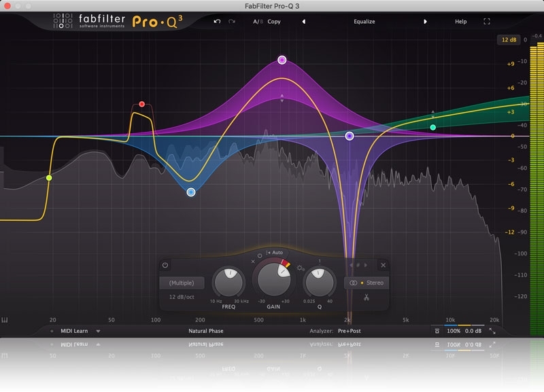Click the split band scissors icon
The height and width of the screenshot is (392, 544).
[367, 298]
